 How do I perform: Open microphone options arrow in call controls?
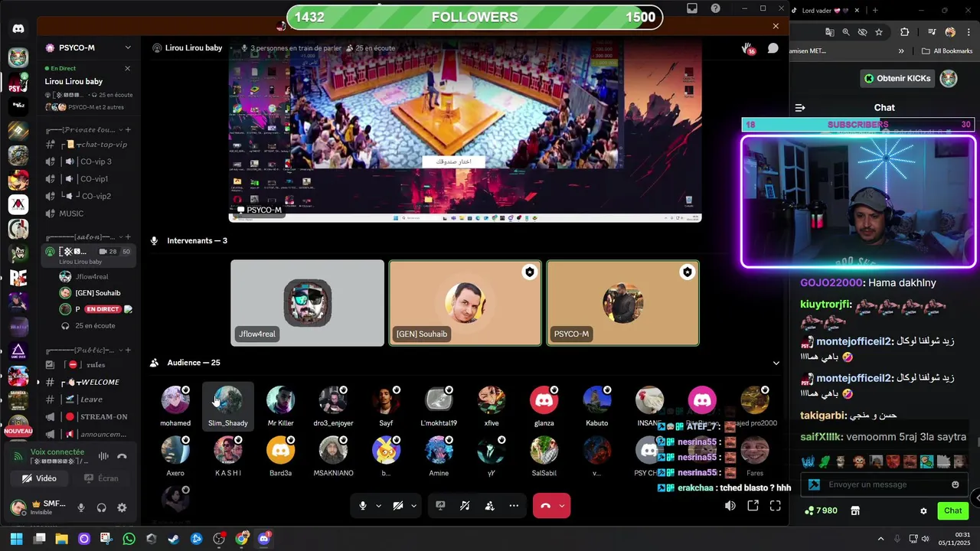click(378, 506)
